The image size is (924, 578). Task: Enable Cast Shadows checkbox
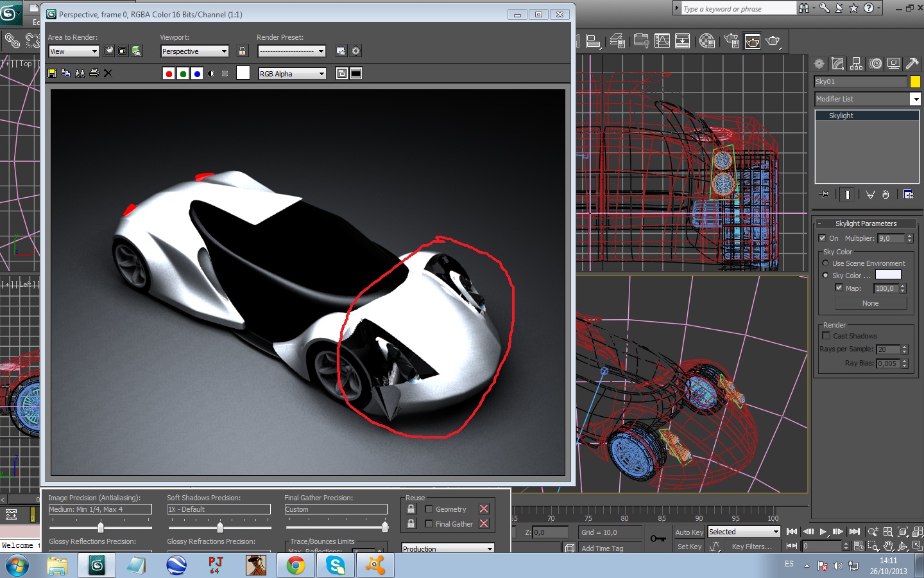826,336
